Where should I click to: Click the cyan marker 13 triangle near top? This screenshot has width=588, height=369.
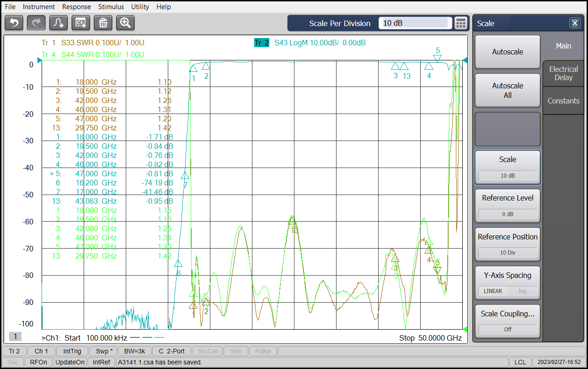coord(404,66)
